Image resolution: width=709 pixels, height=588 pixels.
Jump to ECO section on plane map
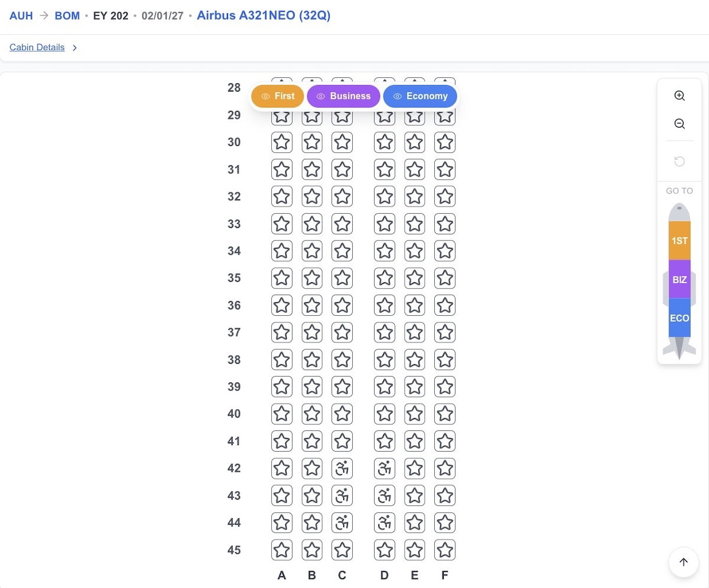click(679, 318)
